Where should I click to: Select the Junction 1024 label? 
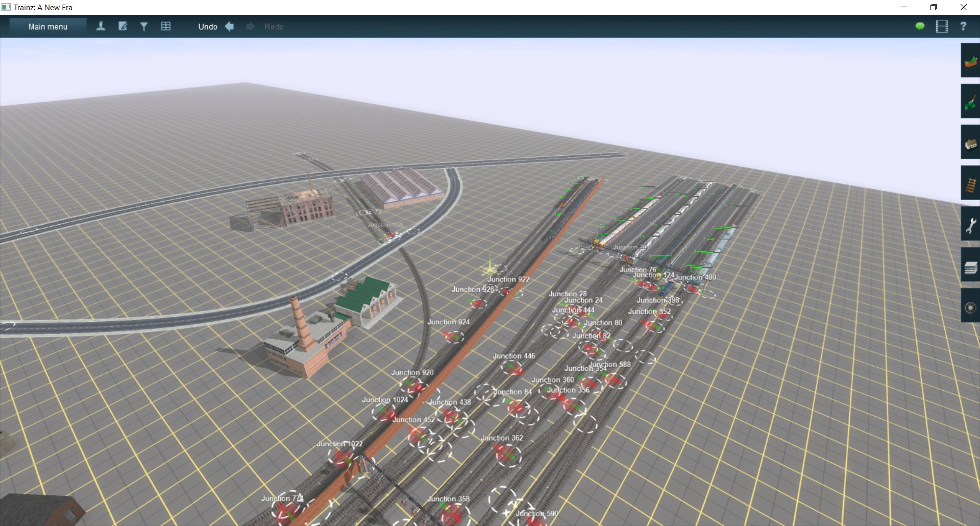click(385, 399)
